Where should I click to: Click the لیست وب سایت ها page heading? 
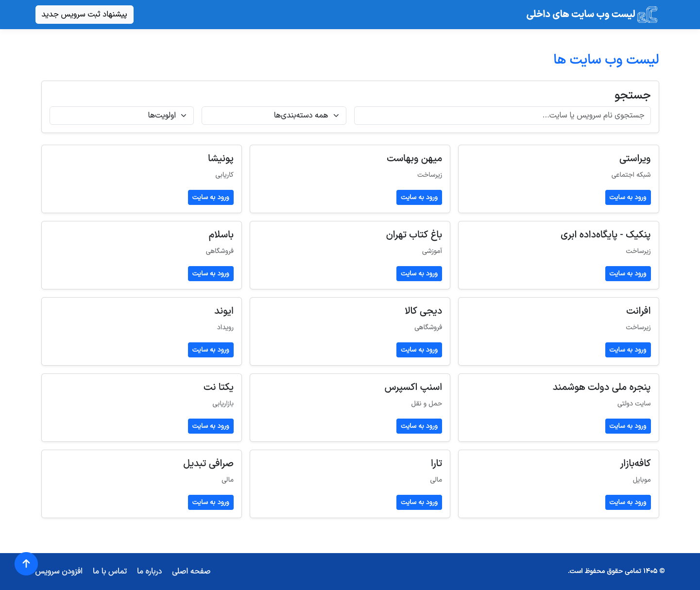click(x=606, y=59)
